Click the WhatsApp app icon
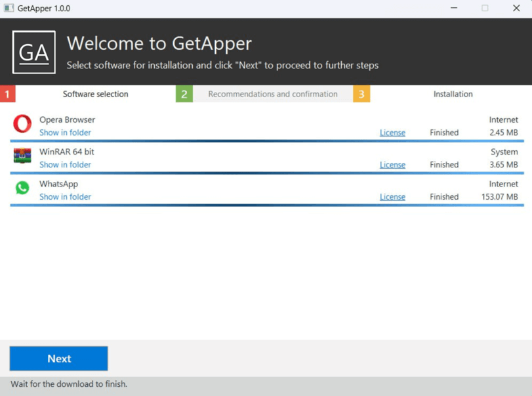532x396 pixels. (22, 187)
